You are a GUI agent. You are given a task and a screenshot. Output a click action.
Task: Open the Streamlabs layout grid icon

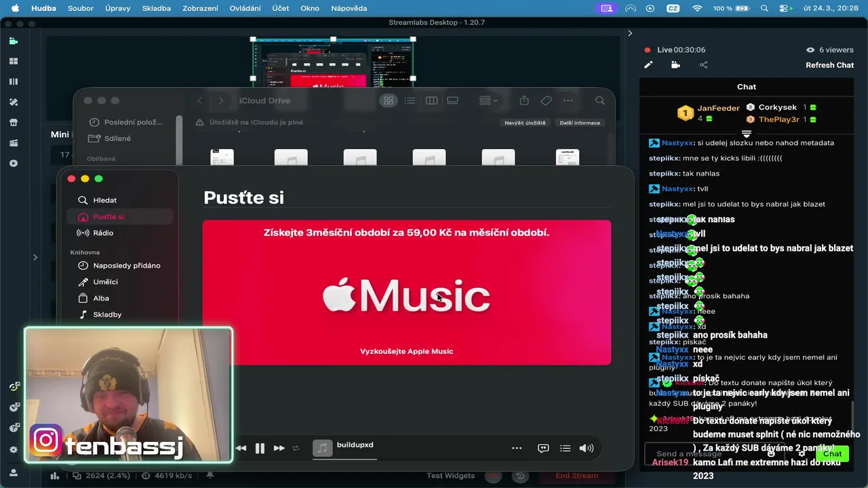point(13,61)
